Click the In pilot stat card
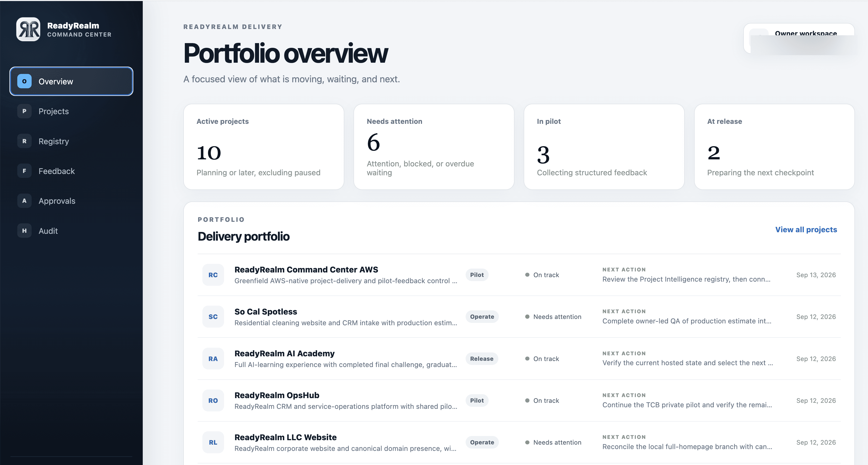Image resolution: width=868 pixels, height=465 pixels. [x=604, y=147]
